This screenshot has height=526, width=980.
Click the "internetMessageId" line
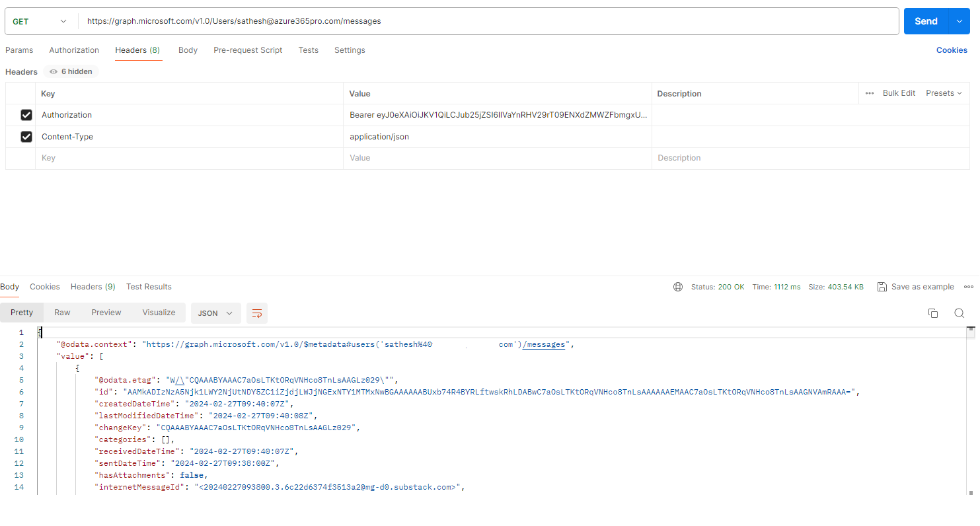coord(280,487)
